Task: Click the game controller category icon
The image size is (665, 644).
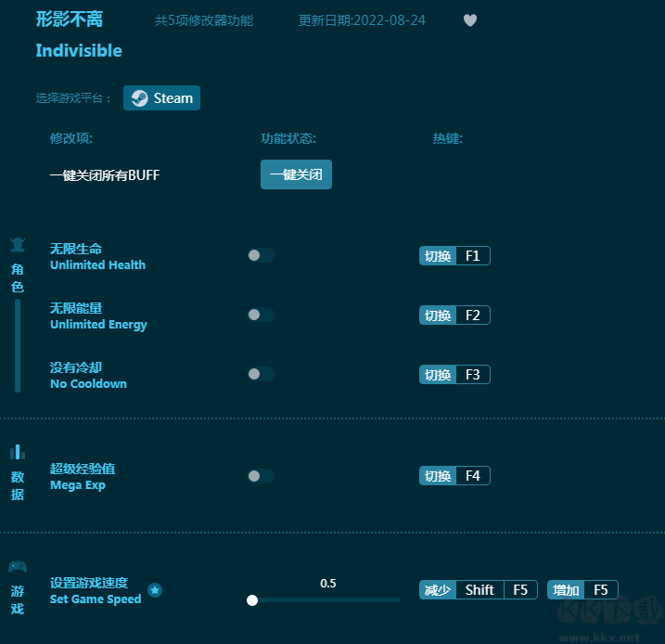Action: point(18,566)
